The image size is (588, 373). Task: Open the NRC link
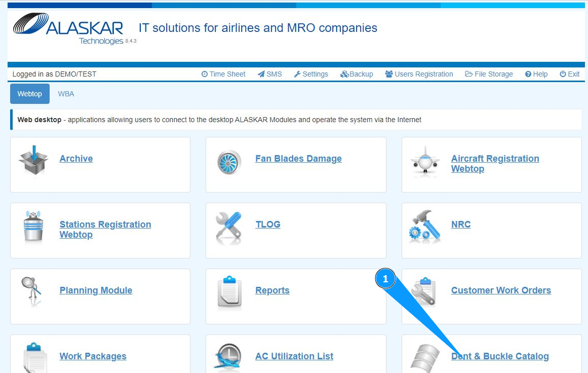click(461, 225)
